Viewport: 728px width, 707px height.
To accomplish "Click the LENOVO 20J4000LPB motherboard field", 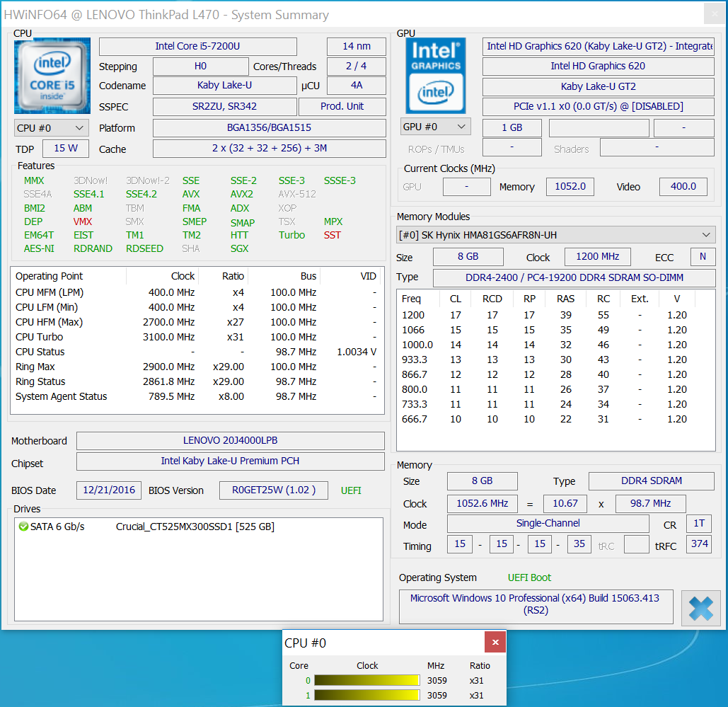I will (231, 440).
